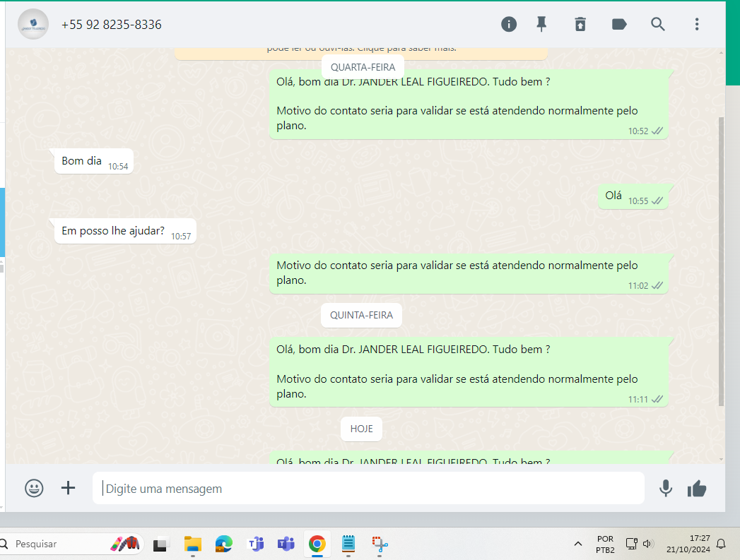Click the trash delete icon in header
This screenshot has height=560, width=740.
coord(580,24)
